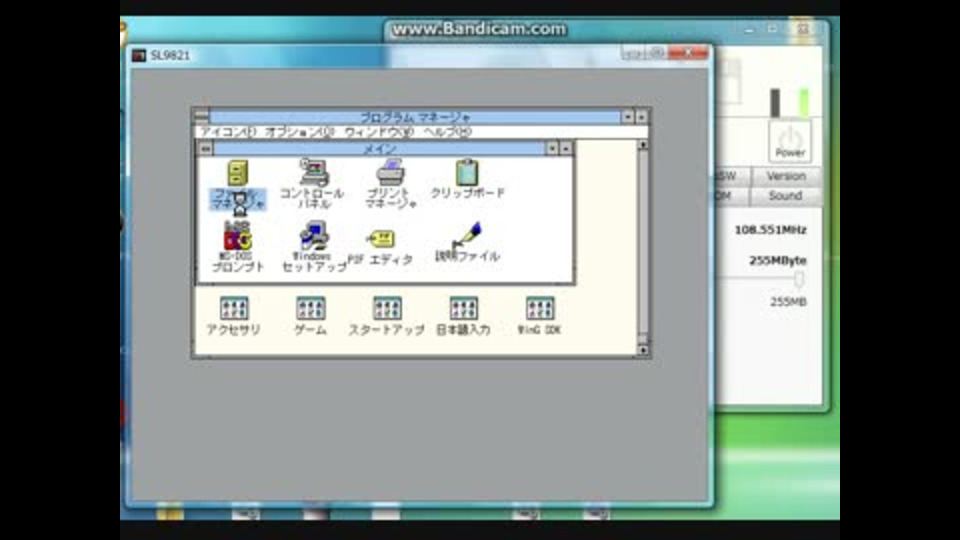Open the オプション menu
Screen dimensions: 960x540
click(299, 132)
